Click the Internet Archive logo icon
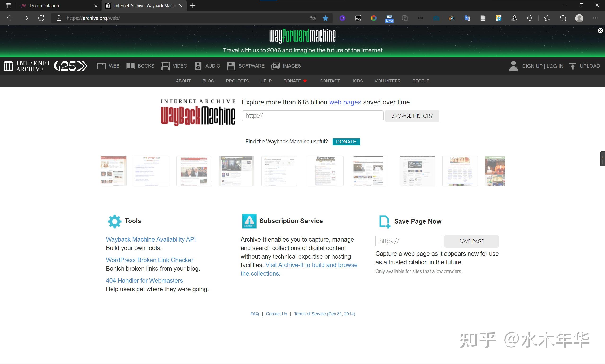Viewport: 605px width, 364px height. coord(8,66)
